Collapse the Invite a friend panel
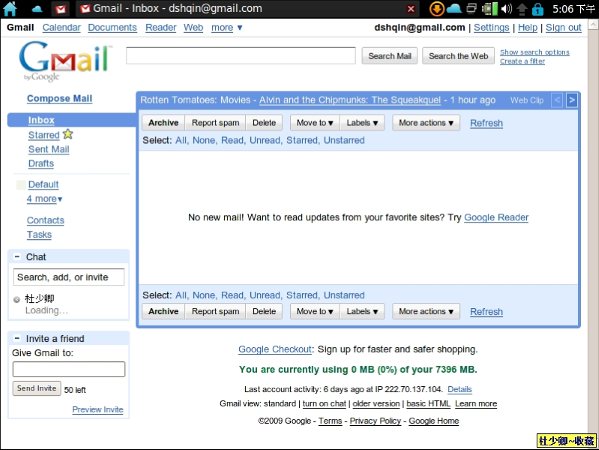 click(x=17, y=338)
